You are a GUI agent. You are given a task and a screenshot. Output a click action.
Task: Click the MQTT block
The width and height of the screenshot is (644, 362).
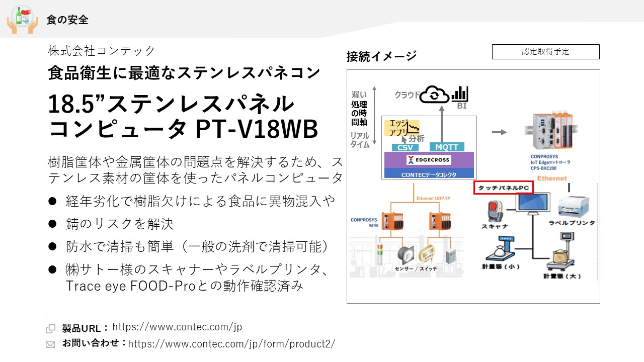[x=447, y=147]
